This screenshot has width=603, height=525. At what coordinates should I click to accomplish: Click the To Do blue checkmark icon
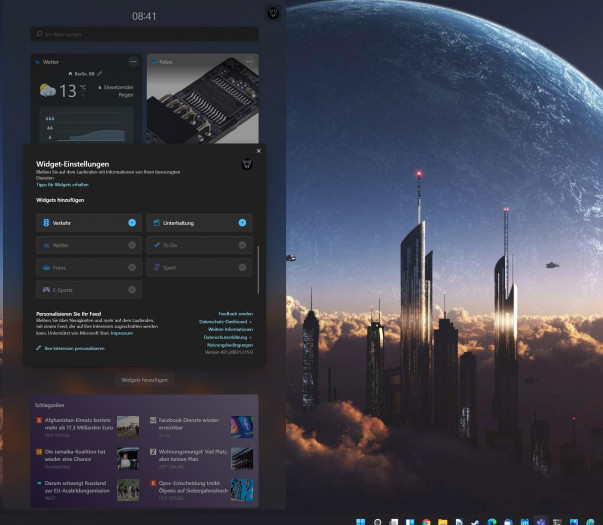coord(157,245)
